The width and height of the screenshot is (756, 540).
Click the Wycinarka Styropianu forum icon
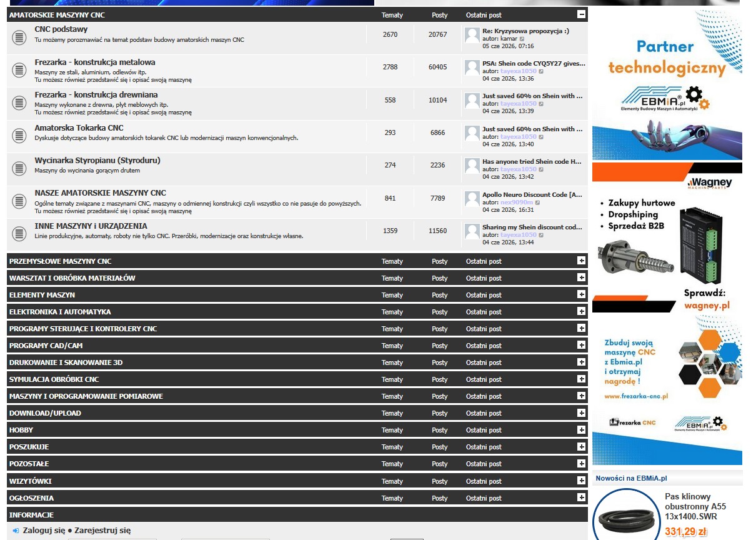(x=19, y=168)
